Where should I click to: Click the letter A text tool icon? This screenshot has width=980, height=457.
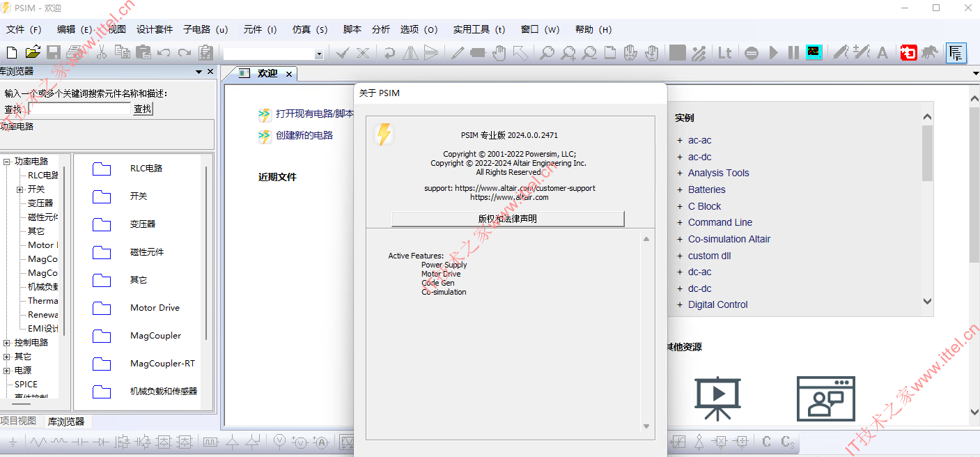882,53
